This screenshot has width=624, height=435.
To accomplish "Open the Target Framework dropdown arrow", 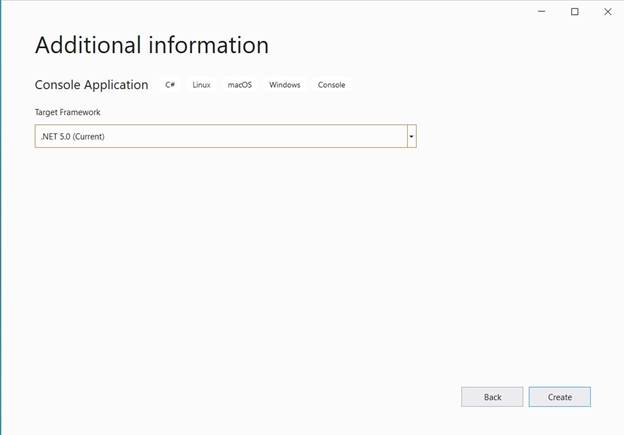I will click(411, 136).
